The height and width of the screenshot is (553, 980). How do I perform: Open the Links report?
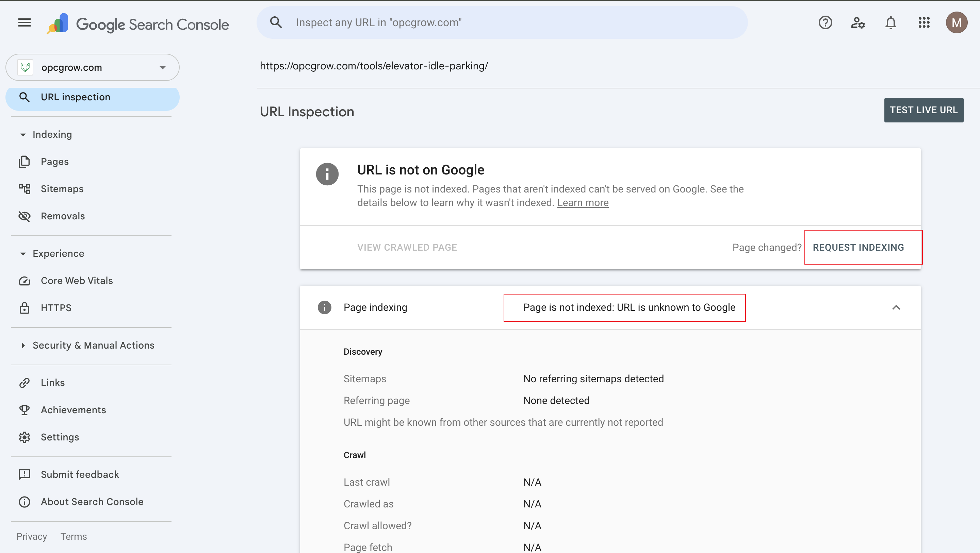click(52, 383)
